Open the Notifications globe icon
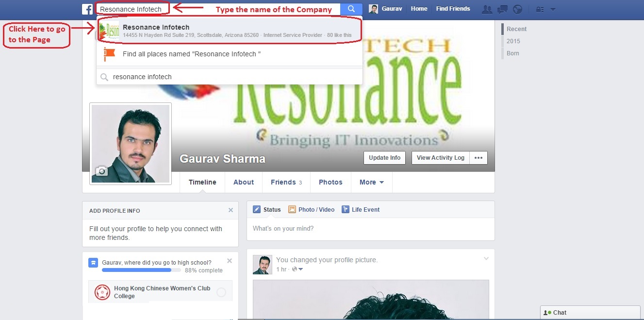The image size is (644, 320). point(517,9)
